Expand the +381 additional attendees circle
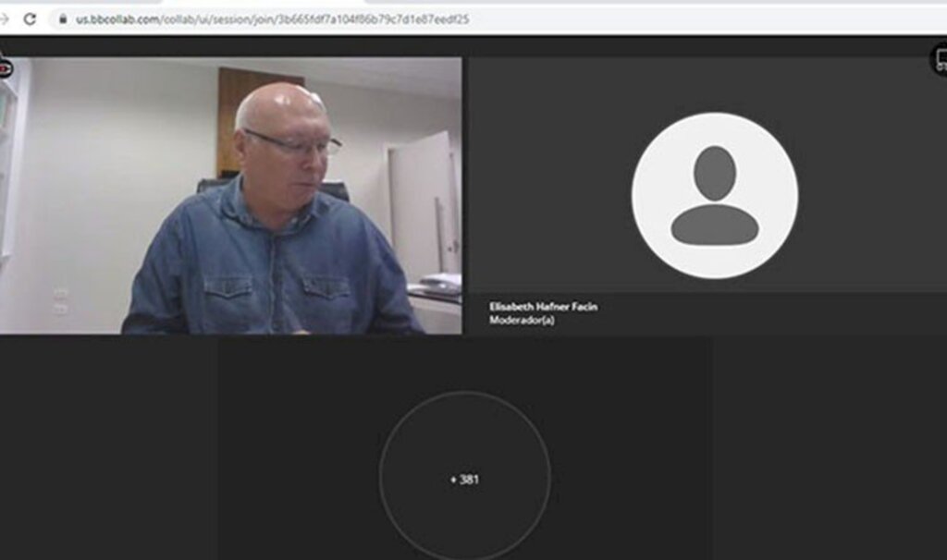Viewport: 947px width, 560px height. tap(464, 479)
